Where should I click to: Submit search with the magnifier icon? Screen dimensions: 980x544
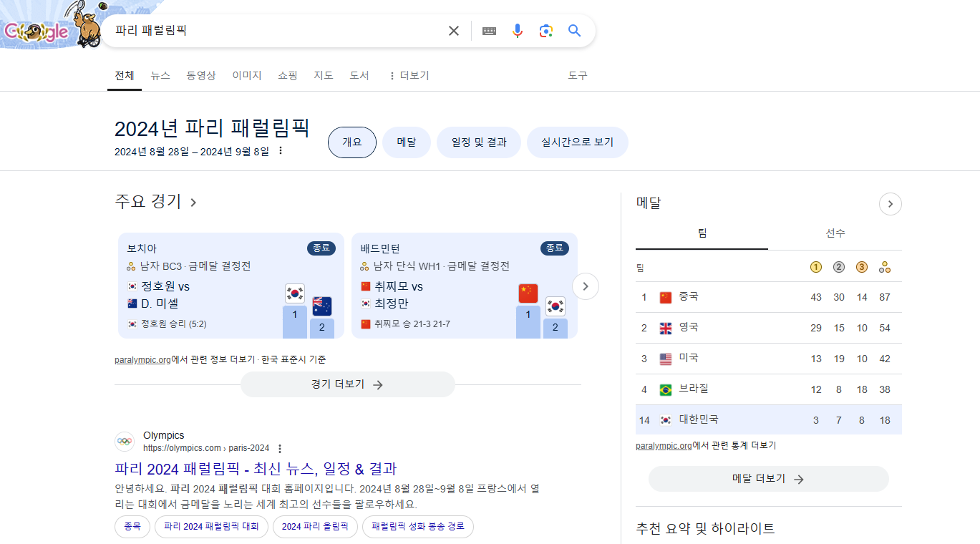574,31
